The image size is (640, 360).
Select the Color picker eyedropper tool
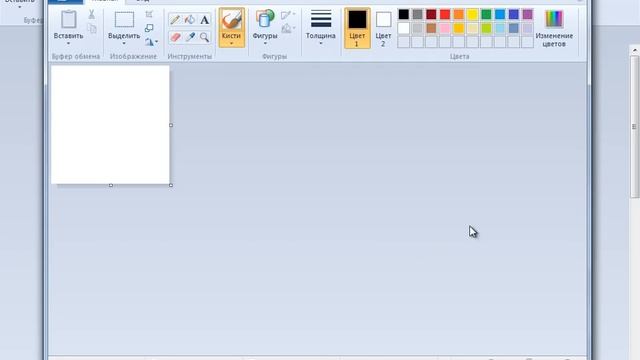point(190,37)
